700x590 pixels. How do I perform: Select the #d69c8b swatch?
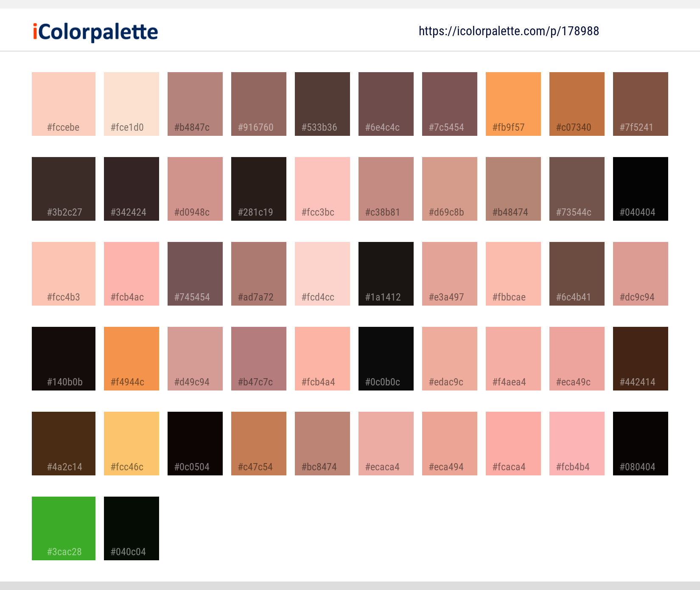point(450,189)
